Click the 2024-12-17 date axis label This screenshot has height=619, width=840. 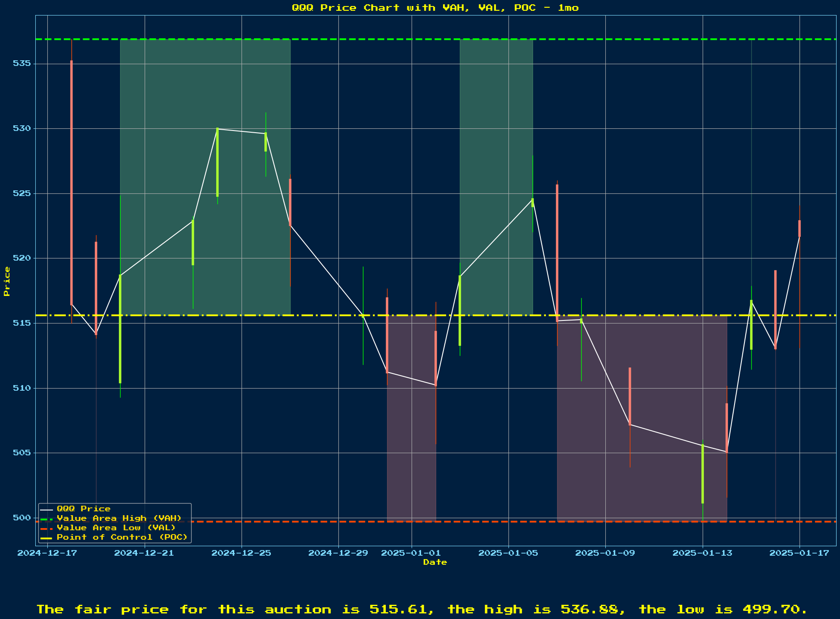coord(47,553)
